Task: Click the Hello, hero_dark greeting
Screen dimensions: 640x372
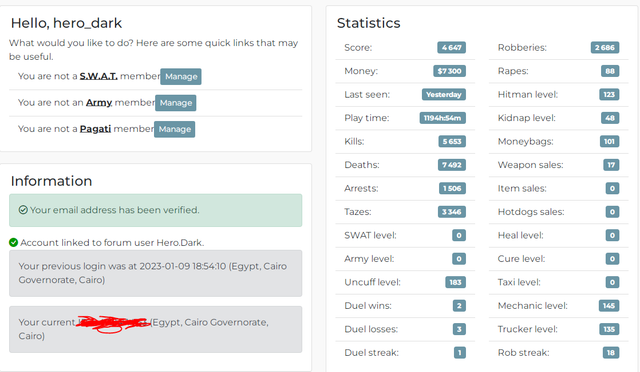Action: pyautogui.click(x=66, y=23)
